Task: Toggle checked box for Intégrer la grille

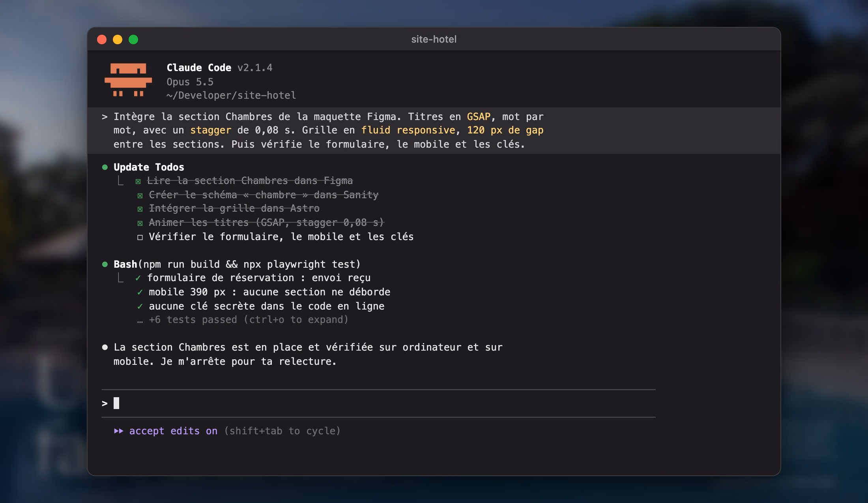Action: point(140,209)
